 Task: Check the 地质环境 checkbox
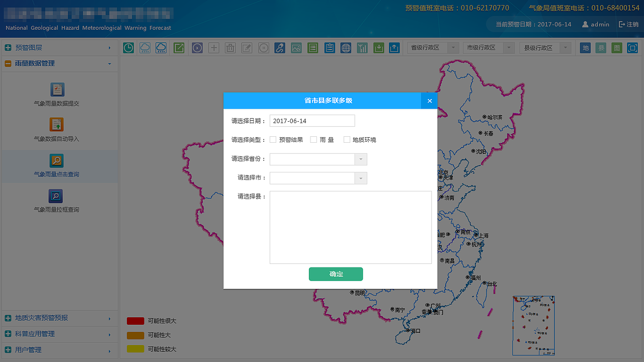click(x=347, y=140)
